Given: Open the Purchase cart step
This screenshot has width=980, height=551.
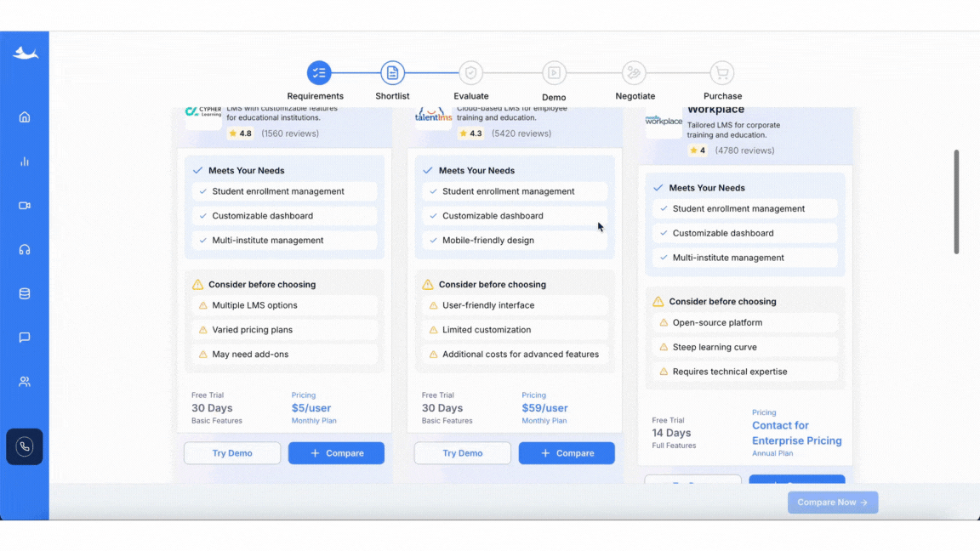Looking at the screenshot, I should tap(722, 73).
